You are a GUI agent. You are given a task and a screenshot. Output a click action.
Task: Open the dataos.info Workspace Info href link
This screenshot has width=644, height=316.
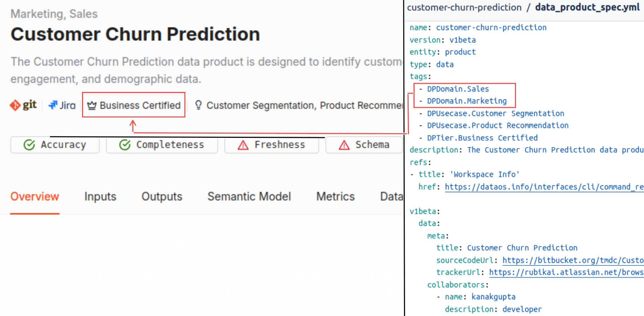click(544, 187)
